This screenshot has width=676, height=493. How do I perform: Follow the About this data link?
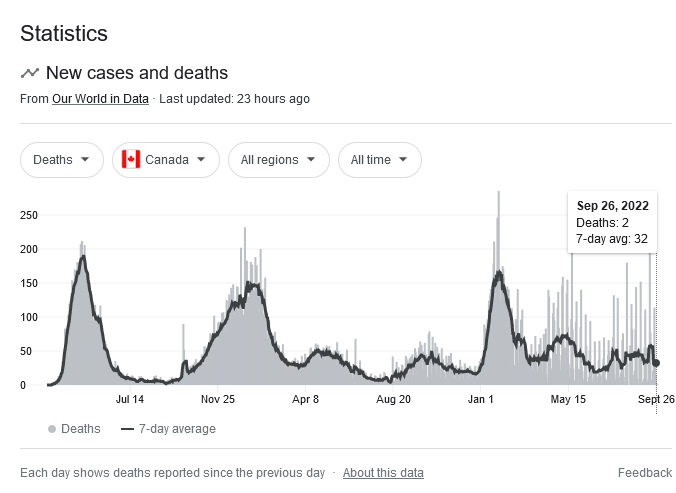(383, 473)
